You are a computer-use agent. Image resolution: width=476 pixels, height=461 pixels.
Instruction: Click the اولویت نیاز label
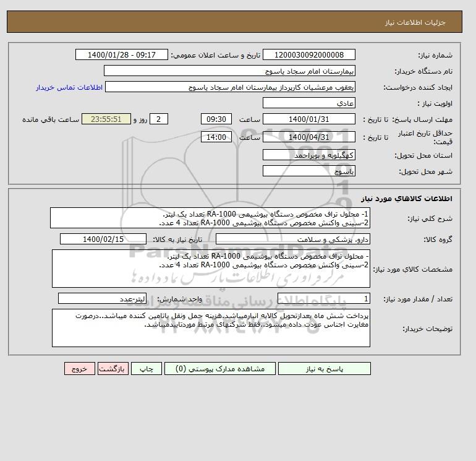click(435, 103)
